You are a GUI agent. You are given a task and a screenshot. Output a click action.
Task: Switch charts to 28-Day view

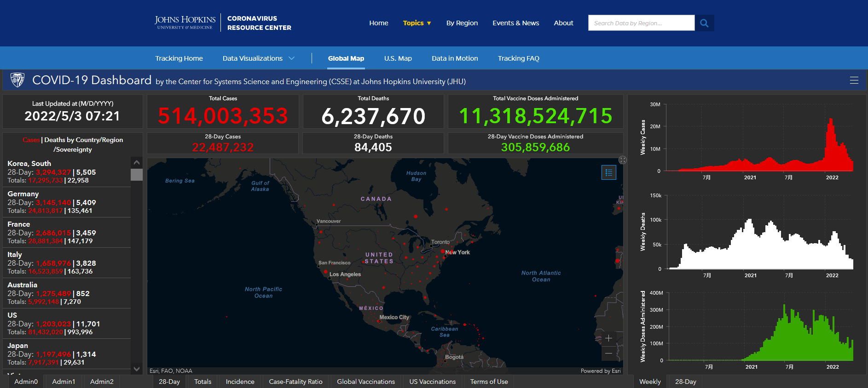[686, 382]
